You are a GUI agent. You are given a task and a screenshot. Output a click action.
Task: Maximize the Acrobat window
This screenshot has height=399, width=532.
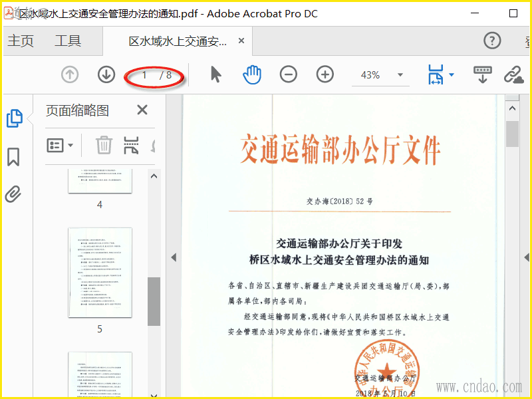click(513, 13)
